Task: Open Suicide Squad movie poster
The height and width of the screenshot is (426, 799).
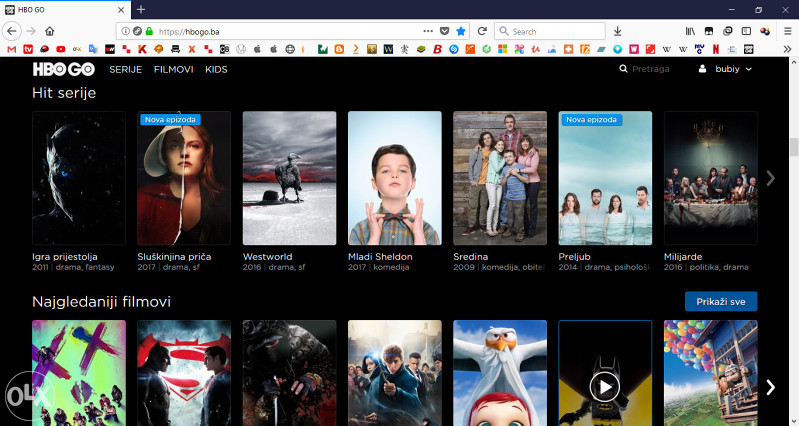Action: coord(78,373)
